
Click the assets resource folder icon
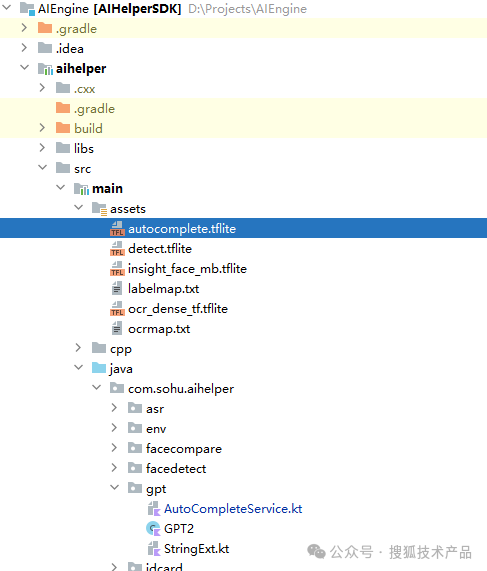pyautogui.click(x=99, y=209)
